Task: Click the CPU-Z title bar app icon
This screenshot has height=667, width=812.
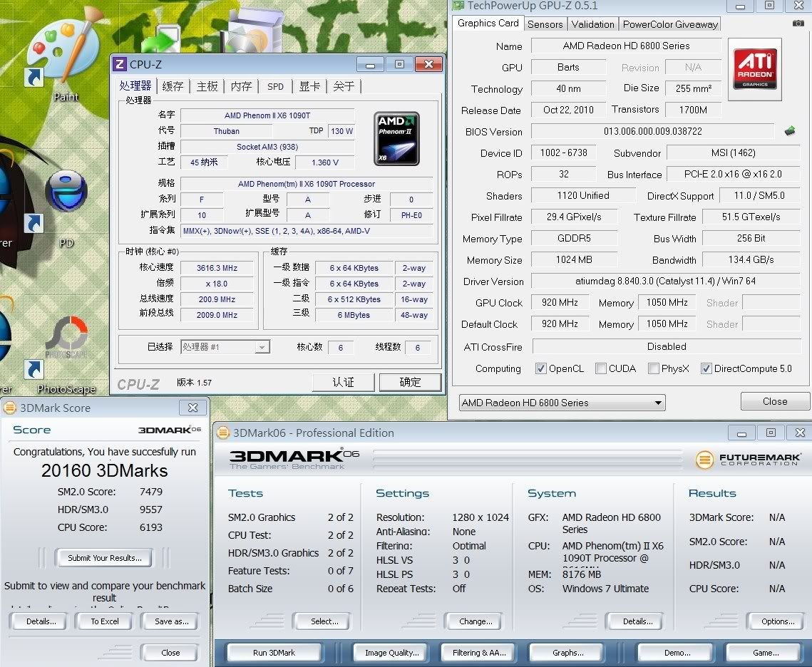Action: pyautogui.click(x=120, y=64)
